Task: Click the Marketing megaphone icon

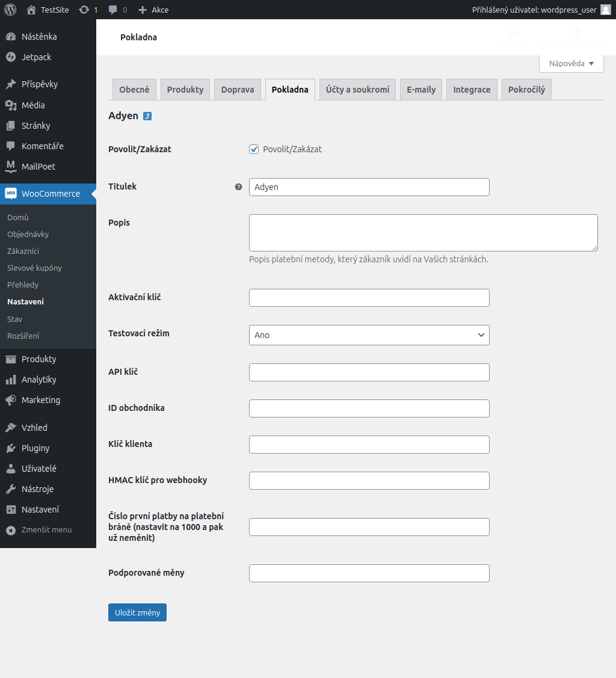Action: [11, 400]
